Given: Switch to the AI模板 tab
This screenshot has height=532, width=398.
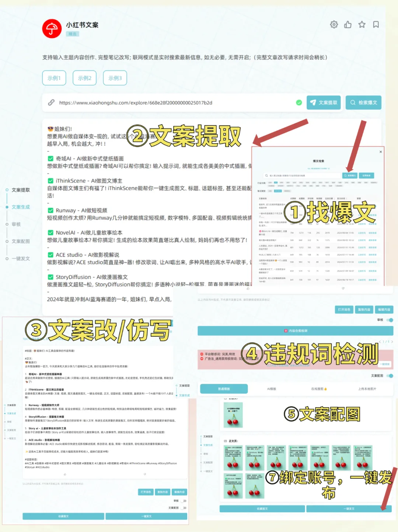Looking at the screenshot, I should (x=271, y=389).
